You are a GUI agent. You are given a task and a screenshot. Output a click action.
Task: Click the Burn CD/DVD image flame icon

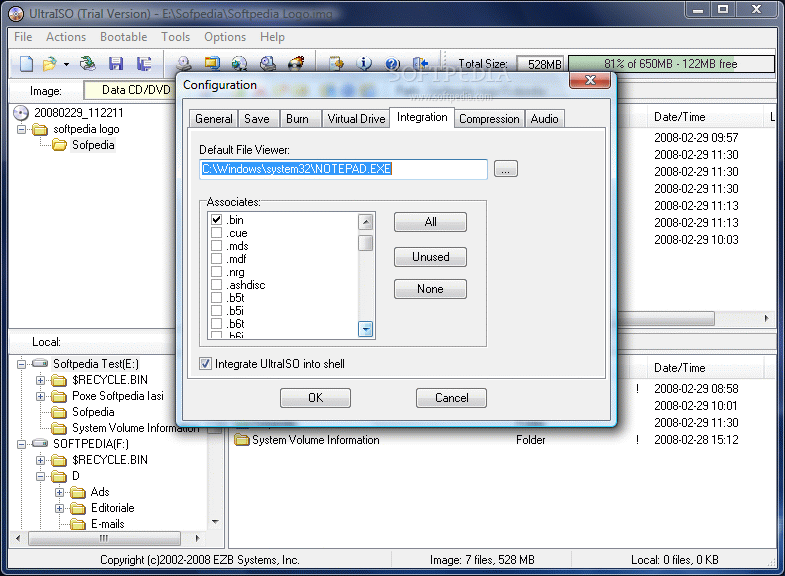click(x=296, y=64)
